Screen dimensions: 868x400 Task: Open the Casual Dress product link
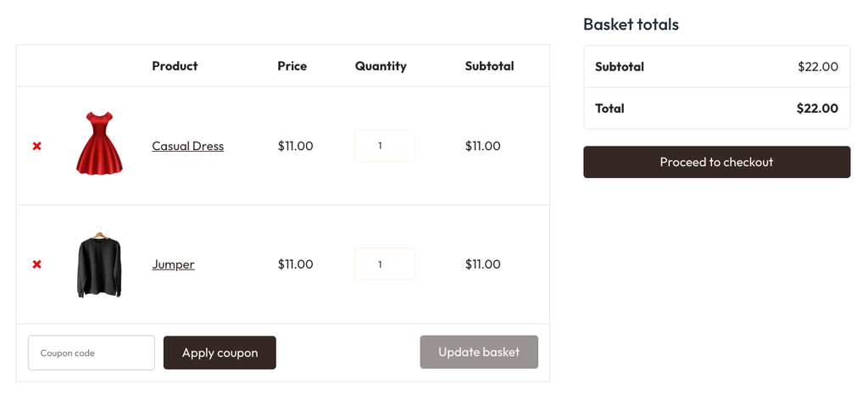click(187, 146)
